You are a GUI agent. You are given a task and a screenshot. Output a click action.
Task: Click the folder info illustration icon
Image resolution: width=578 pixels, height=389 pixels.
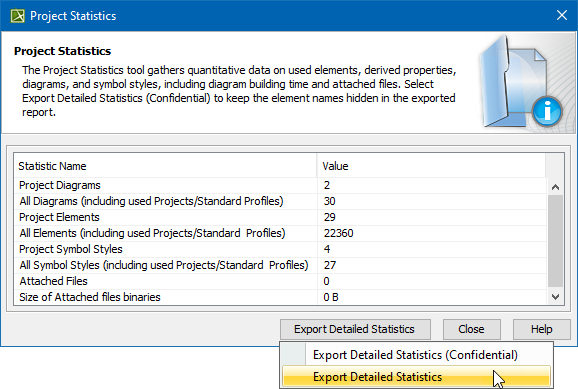tap(520, 82)
